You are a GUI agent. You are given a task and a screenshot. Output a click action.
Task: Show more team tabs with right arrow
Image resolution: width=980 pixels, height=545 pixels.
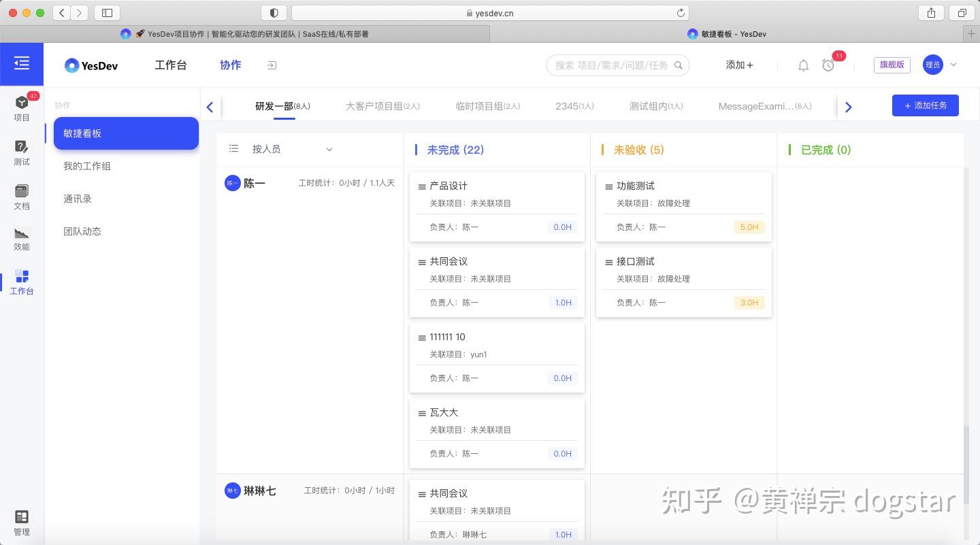click(x=848, y=107)
